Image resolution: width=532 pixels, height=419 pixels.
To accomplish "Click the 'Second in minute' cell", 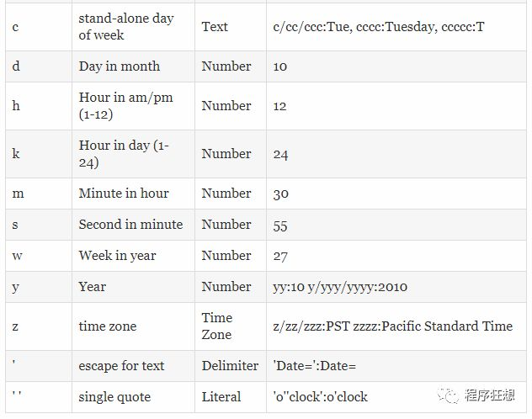I will (133, 225).
